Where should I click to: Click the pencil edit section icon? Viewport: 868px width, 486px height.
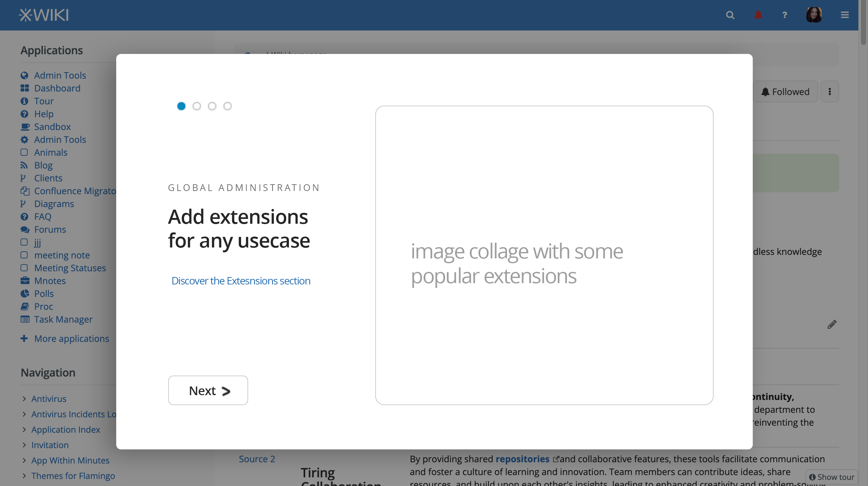click(x=832, y=325)
